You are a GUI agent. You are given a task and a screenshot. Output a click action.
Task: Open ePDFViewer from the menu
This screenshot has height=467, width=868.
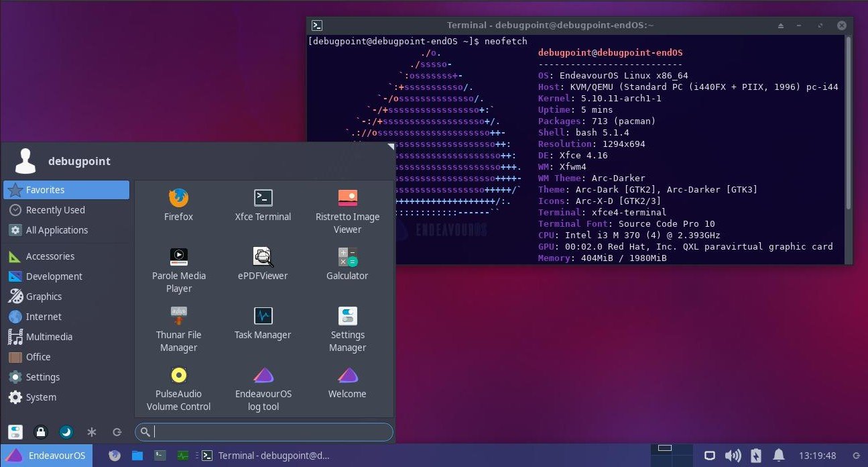click(263, 264)
